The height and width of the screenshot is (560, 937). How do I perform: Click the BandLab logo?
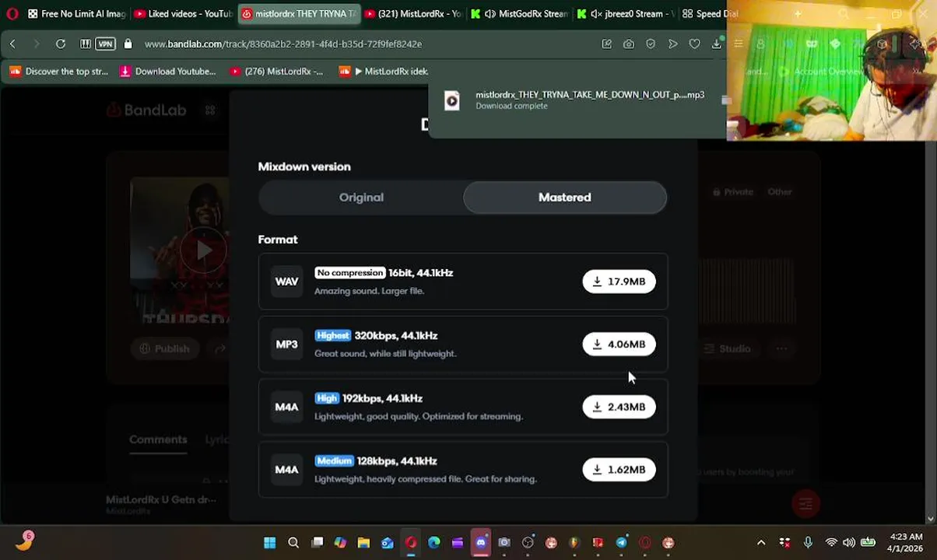click(x=146, y=110)
